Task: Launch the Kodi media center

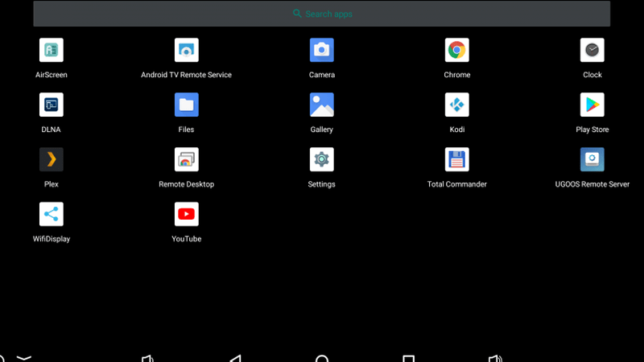Action: (456, 105)
